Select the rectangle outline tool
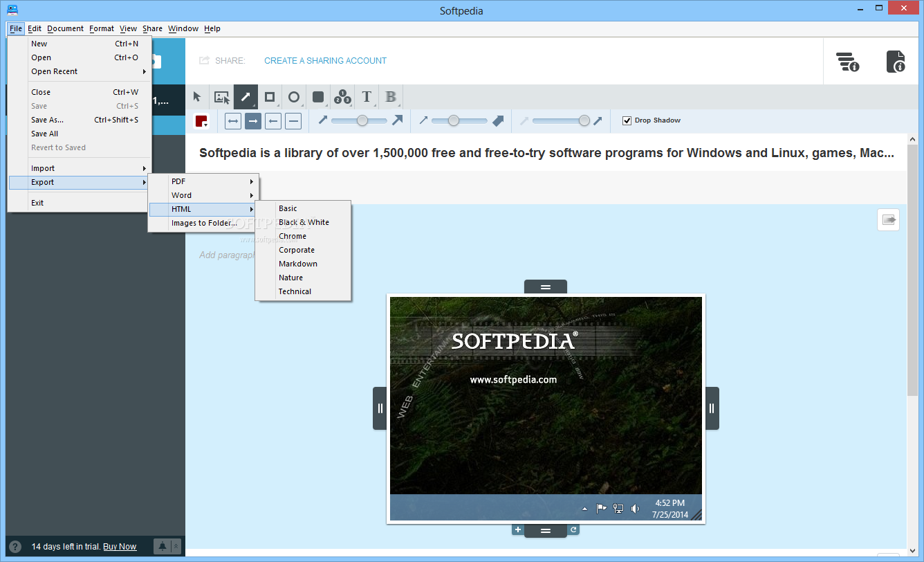The width and height of the screenshot is (924, 562). coord(270,97)
